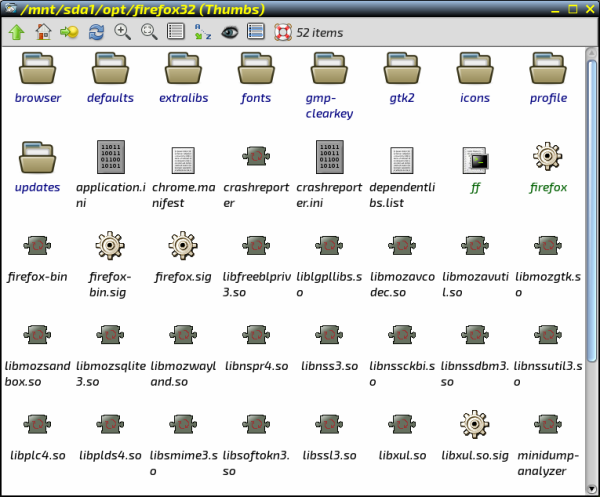
Task: Toggle hidden files with the eye icon
Action: click(x=229, y=33)
